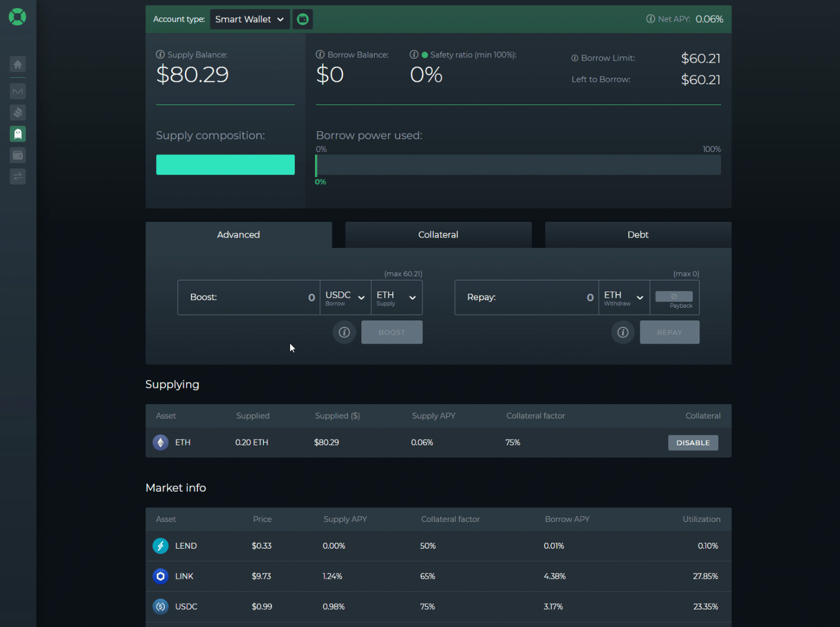840x627 pixels.
Task: Switch to the Advanced tab
Action: (238, 235)
